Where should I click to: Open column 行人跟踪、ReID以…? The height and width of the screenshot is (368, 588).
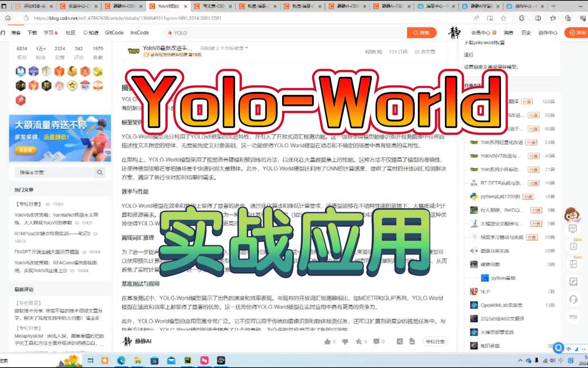pyautogui.click(x=500, y=210)
